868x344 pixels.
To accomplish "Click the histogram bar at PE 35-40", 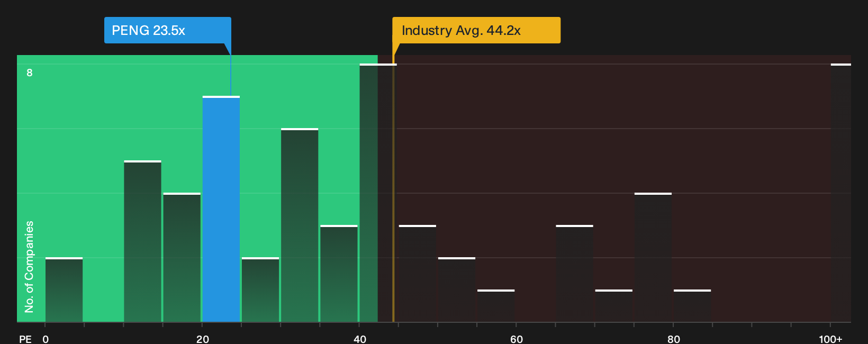I will (x=339, y=274).
